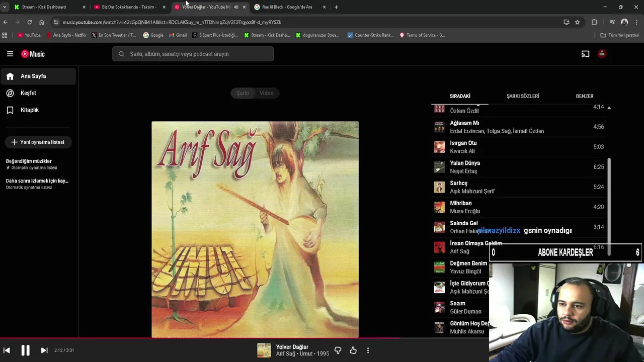This screenshot has width=644, height=362.
Task: Skip to the next track
Action: click(x=44, y=350)
